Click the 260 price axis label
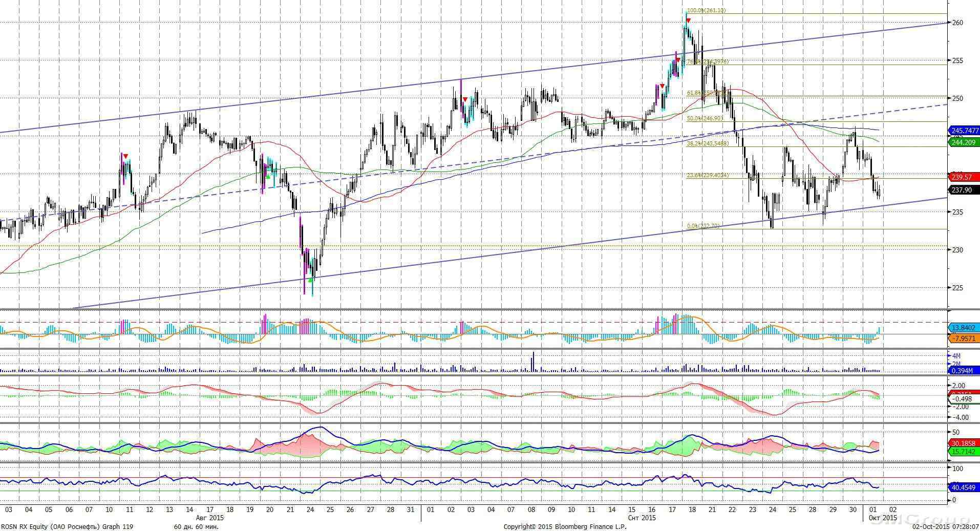980x531 pixels. click(x=958, y=23)
